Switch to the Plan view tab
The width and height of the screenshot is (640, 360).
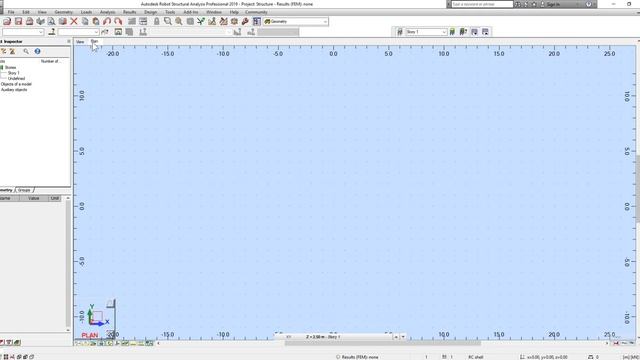coord(94,41)
